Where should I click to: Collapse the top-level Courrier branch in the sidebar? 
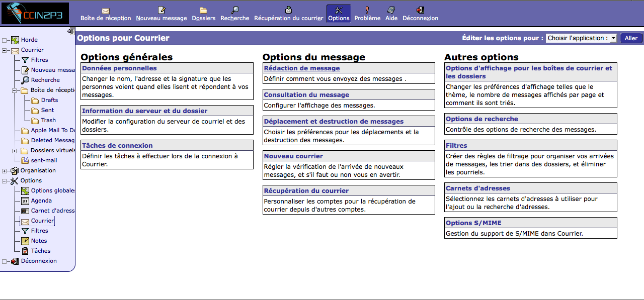click(5, 50)
